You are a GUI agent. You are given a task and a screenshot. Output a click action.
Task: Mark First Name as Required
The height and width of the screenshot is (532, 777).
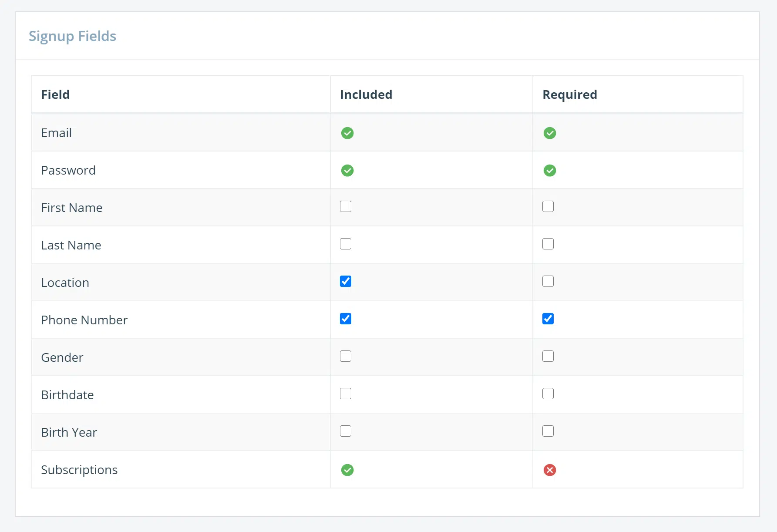548,206
